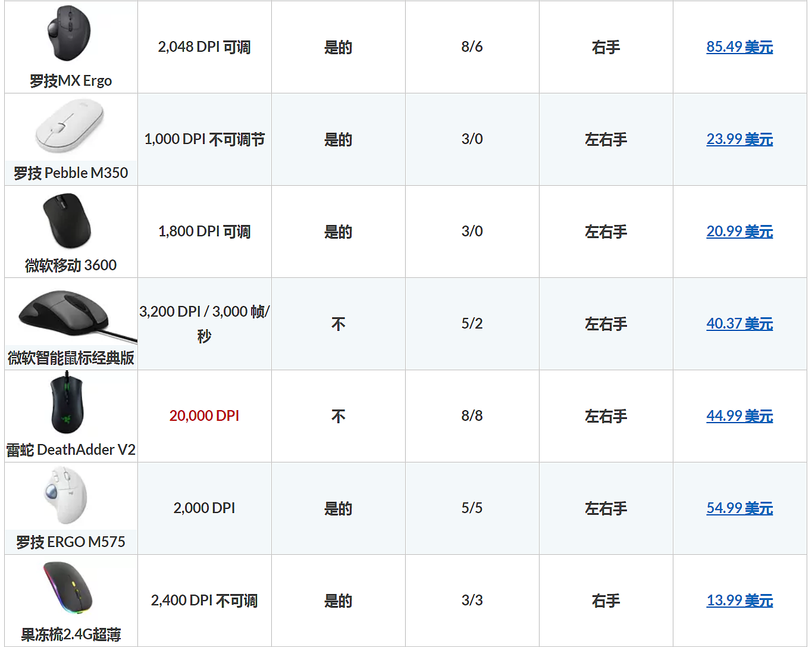
Task: Click the 罗技MX Ergo product name
Action: 71,81
